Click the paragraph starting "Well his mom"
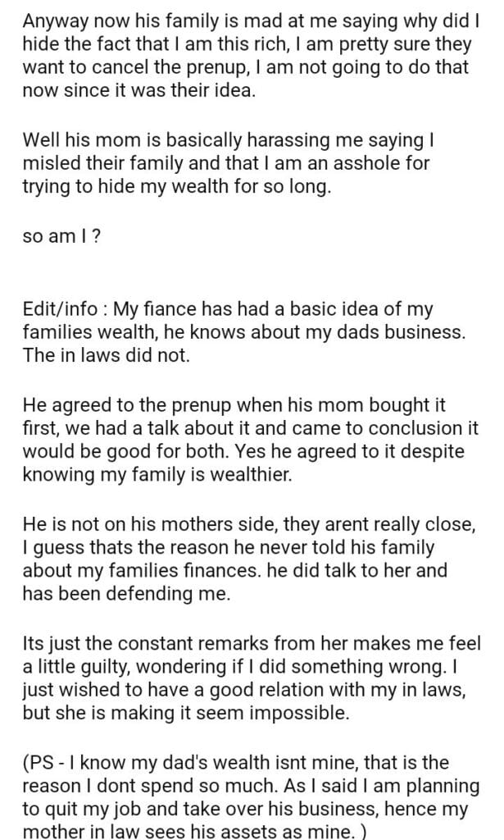Viewport: 504px width, 840px height. coord(223,162)
